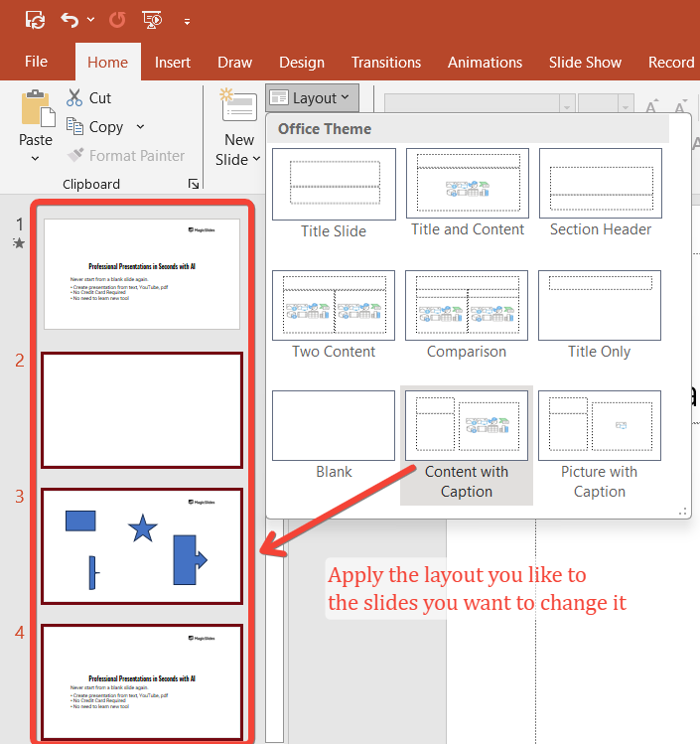Click the Cut scissors icon
The width and height of the screenshot is (700, 744).
click(x=74, y=98)
